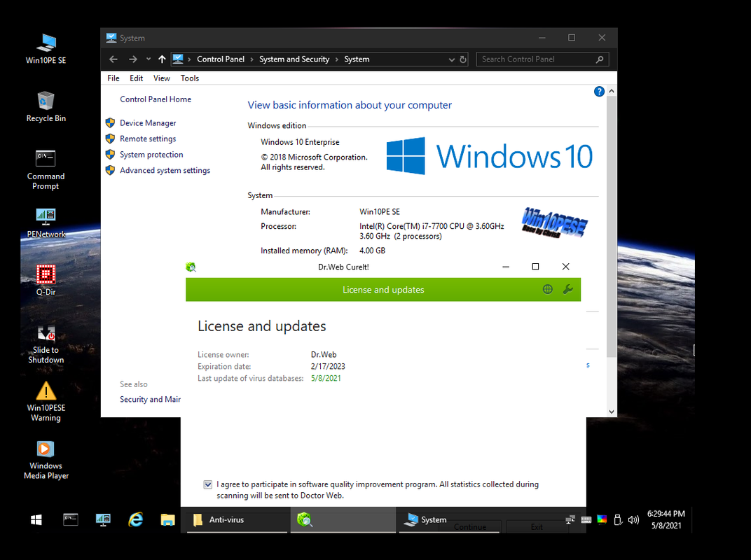Click the USB device tray icon

[618, 520]
